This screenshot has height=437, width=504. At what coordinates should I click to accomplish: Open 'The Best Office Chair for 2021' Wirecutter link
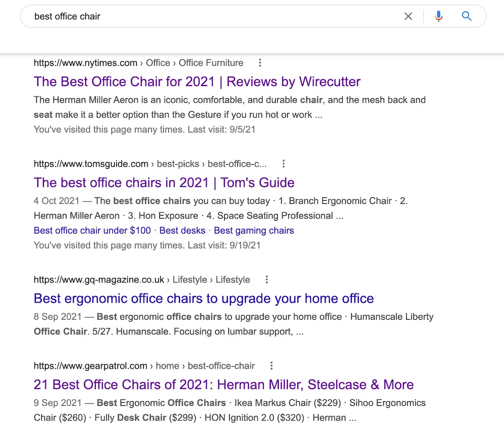click(197, 82)
